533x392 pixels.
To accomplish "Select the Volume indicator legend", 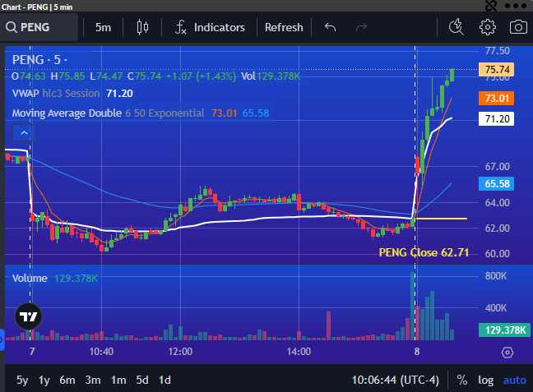I will point(55,279).
